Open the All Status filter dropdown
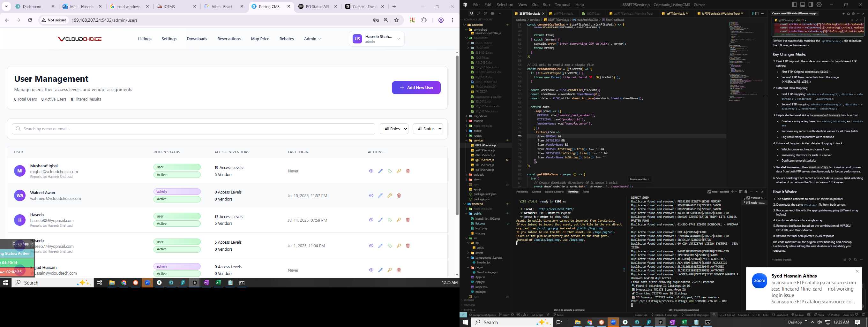 point(428,129)
